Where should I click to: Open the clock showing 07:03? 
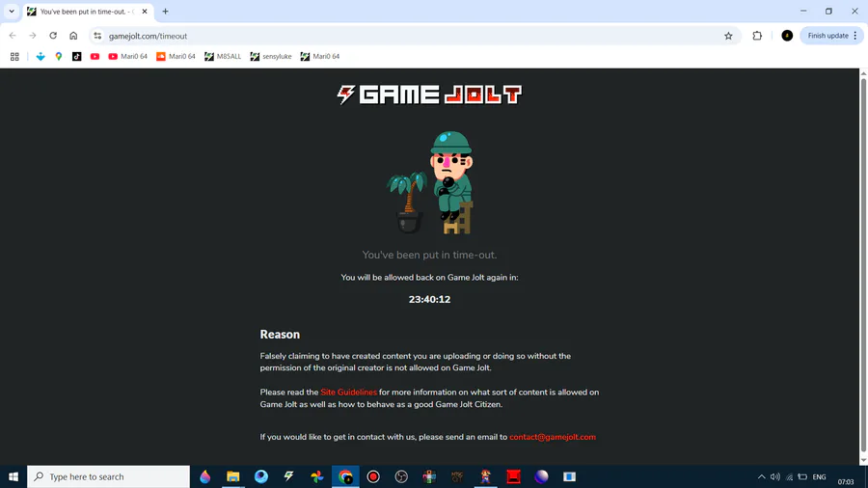pyautogui.click(x=845, y=482)
